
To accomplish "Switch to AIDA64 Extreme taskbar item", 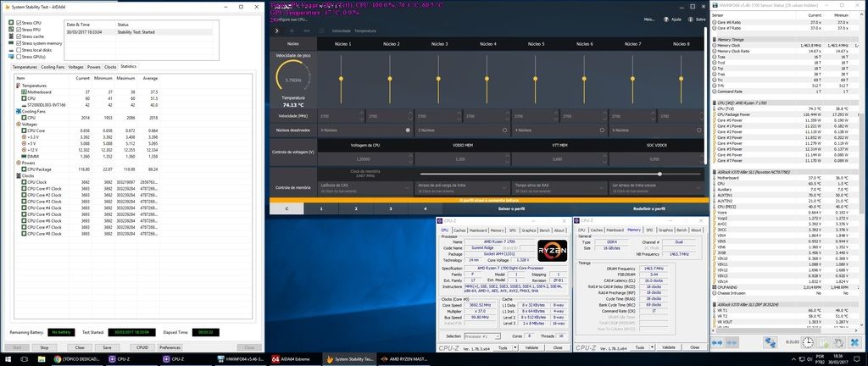I will tap(295, 359).
